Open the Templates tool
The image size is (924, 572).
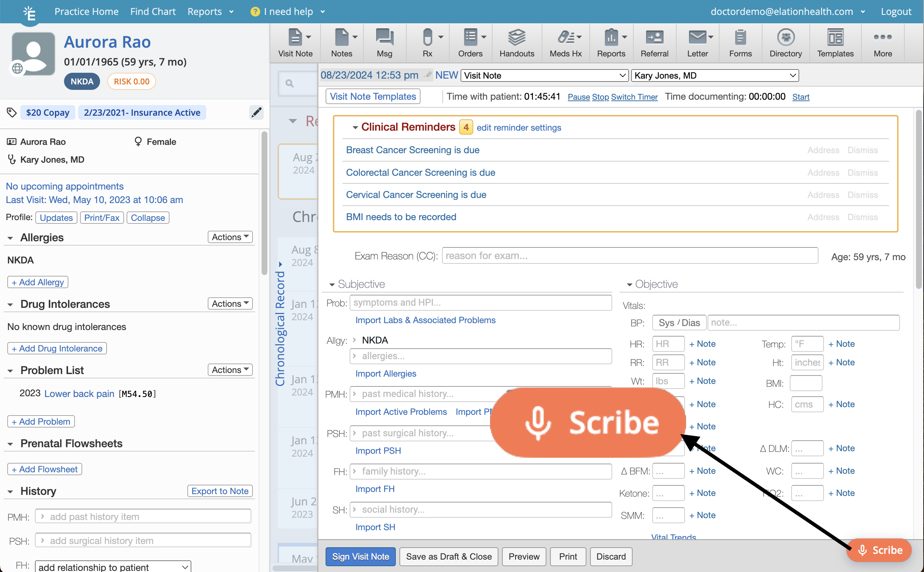click(835, 41)
